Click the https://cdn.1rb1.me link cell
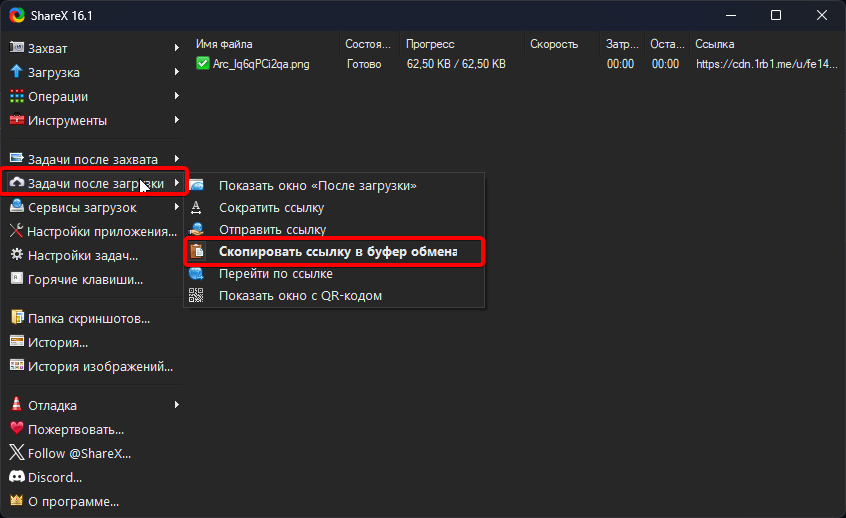Screen dimensions: 846x518 tap(767, 64)
